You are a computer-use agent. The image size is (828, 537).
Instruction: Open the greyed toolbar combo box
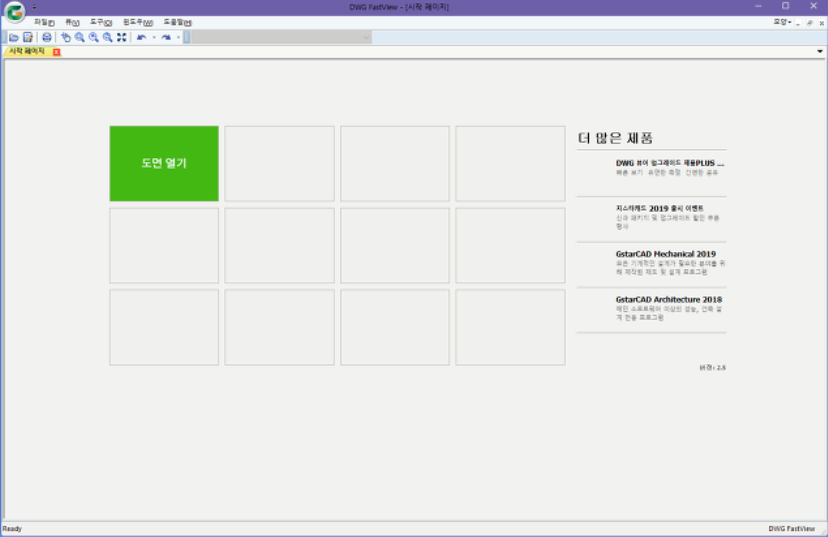click(281, 37)
